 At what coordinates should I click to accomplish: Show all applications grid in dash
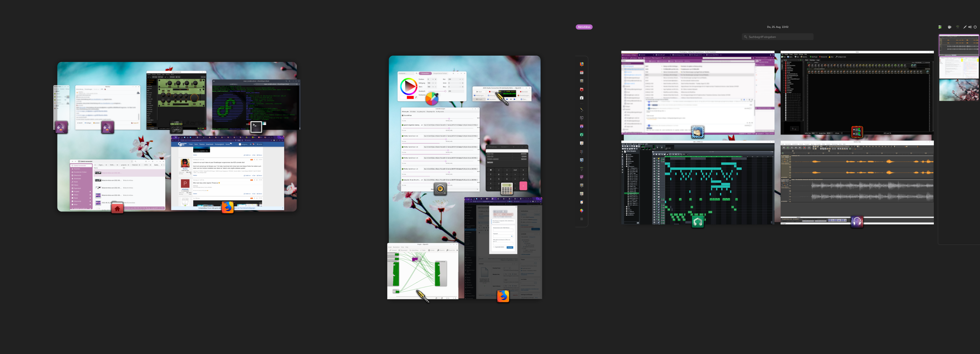[x=581, y=219]
